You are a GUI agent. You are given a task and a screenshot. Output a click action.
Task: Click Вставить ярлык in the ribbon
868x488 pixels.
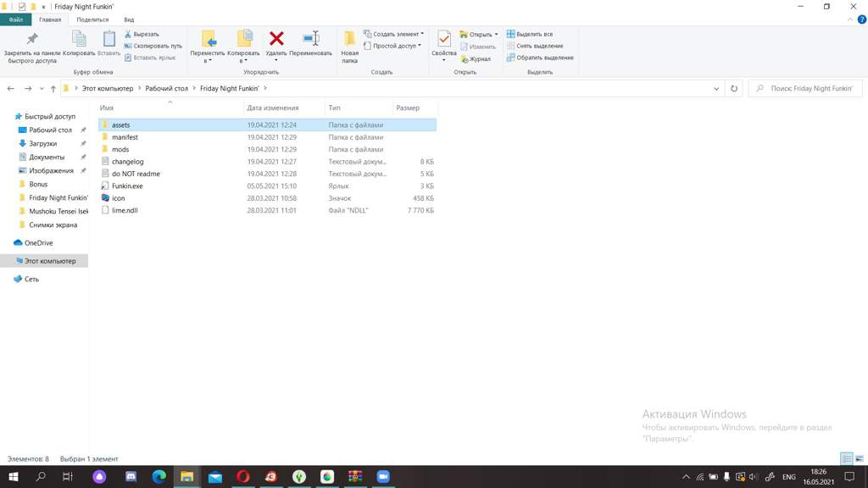(x=149, y=58)
